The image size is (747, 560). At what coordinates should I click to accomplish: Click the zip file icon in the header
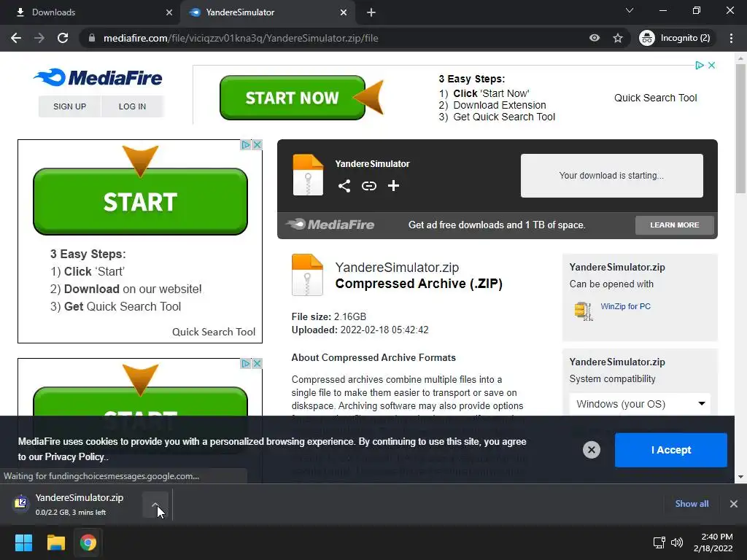coord(308,175)
